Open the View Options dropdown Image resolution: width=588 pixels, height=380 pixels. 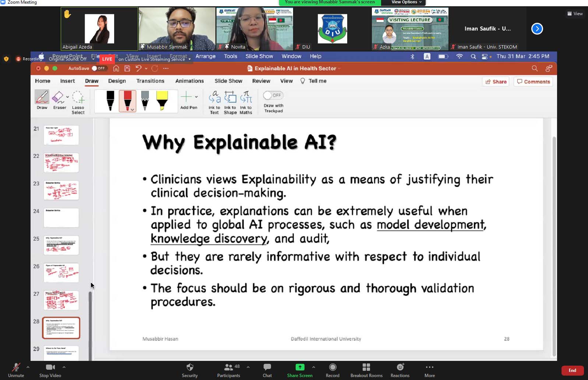406,2
